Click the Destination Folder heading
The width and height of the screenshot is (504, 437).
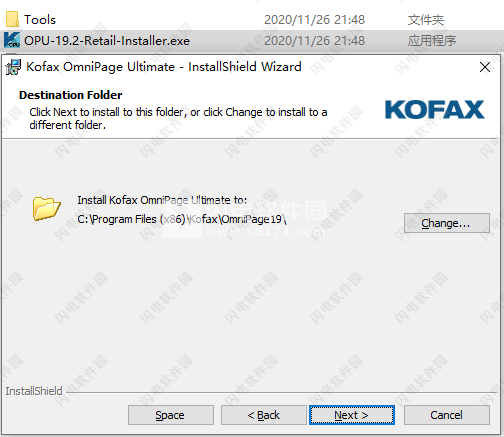(71, 95)
